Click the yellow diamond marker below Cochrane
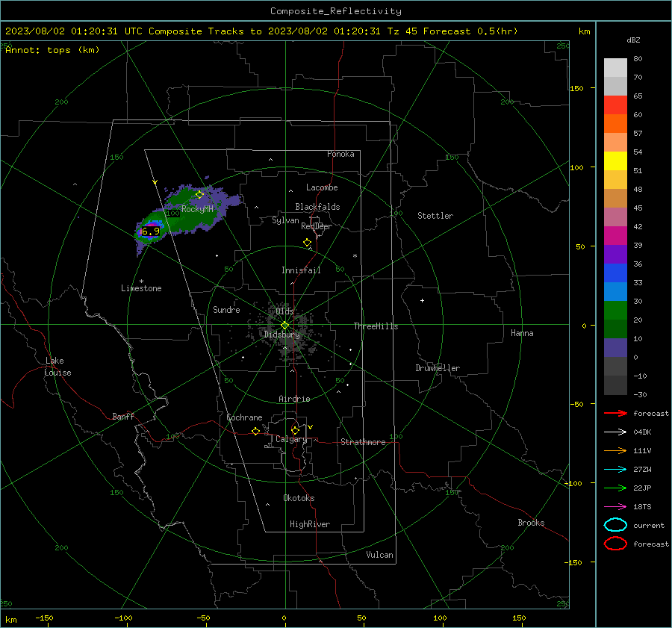This screenshot has width=672, height=628. (x=256, y=431)
